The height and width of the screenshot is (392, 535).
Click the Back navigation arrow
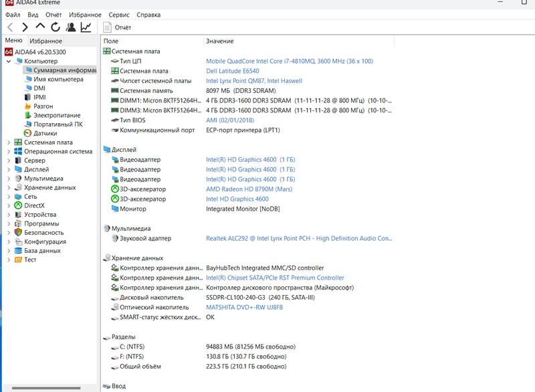click(10, 27)
